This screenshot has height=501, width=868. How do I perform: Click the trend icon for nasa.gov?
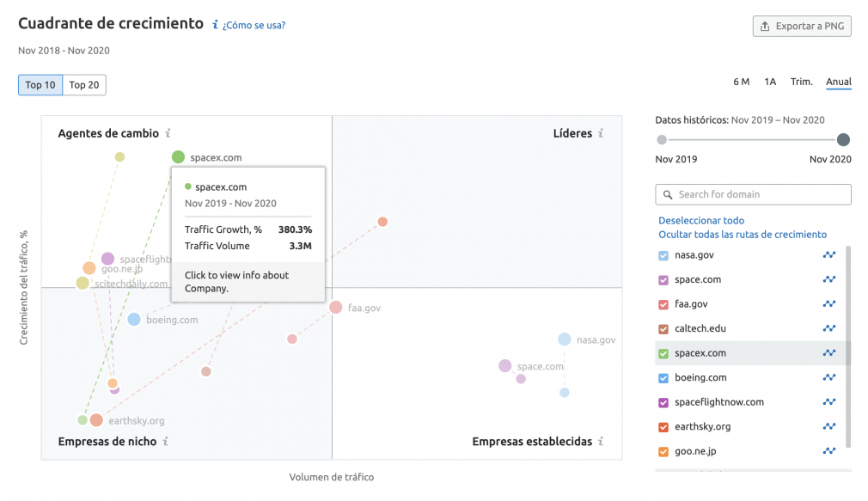coord(828,254)
